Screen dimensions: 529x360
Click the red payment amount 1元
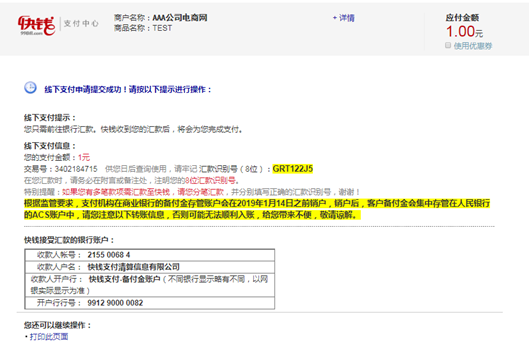click(84, 157)
